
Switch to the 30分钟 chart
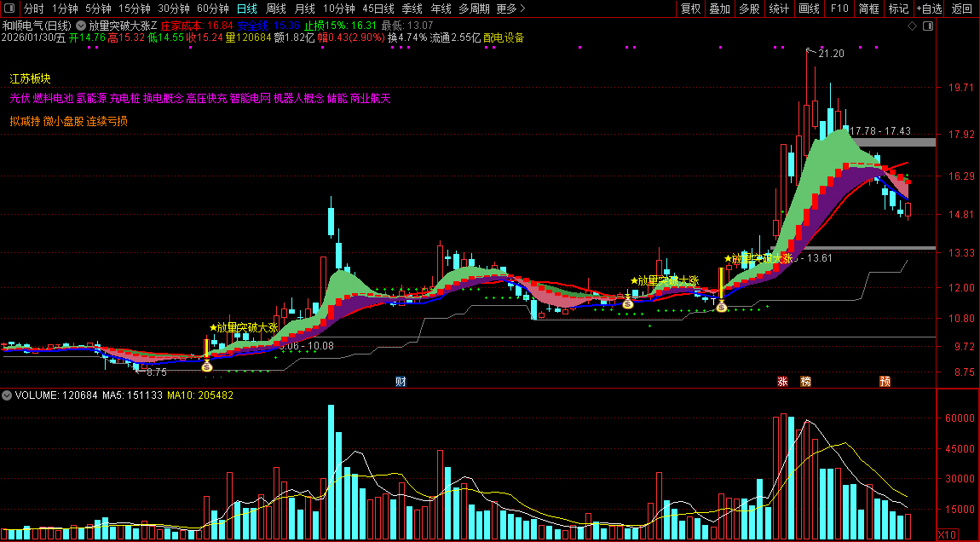pyautogui.click(x=174, y=9)
